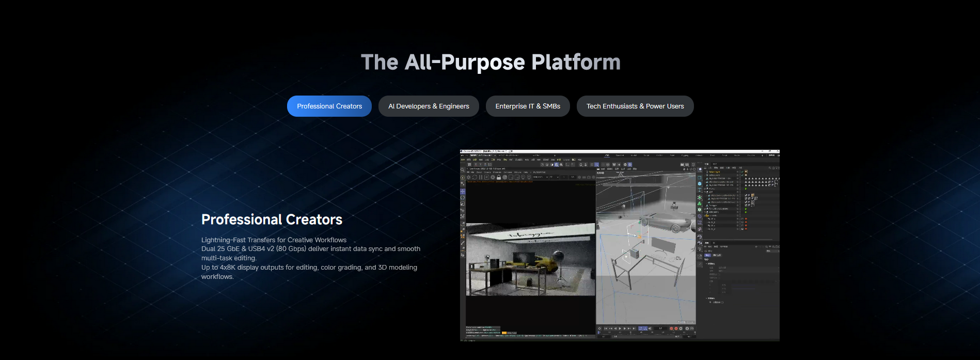This screenshot has width=980, height=360.
Task: Switch to AI Developers & Engineers tab
Action: 429,106
